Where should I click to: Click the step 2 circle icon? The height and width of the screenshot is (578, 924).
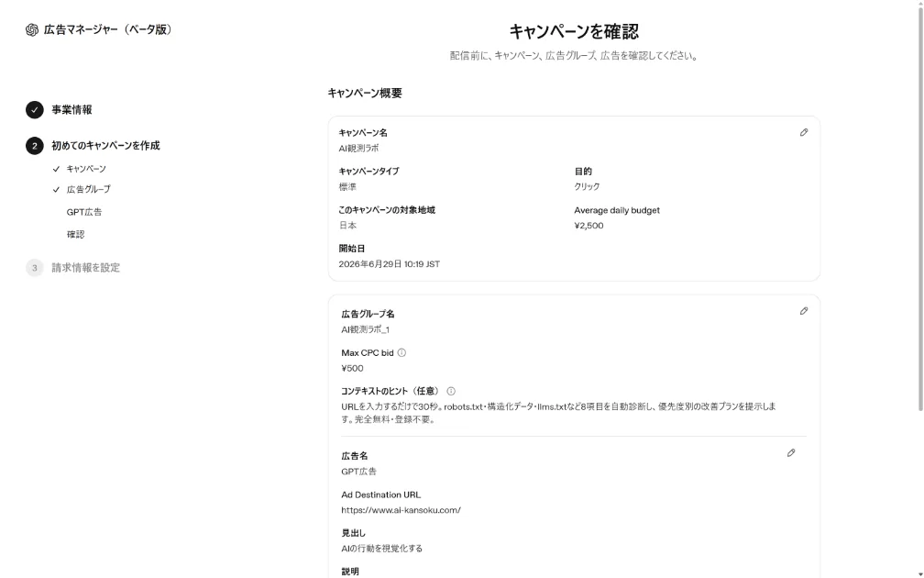point(34,146)
